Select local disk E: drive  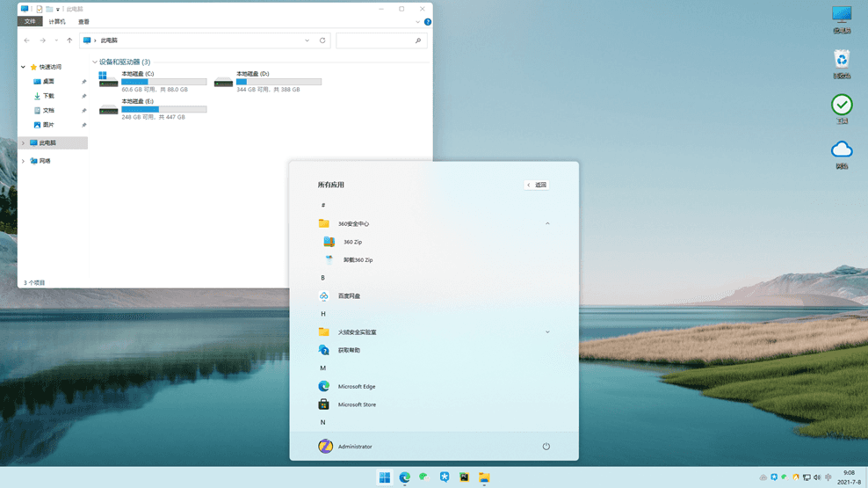(153, 109)
